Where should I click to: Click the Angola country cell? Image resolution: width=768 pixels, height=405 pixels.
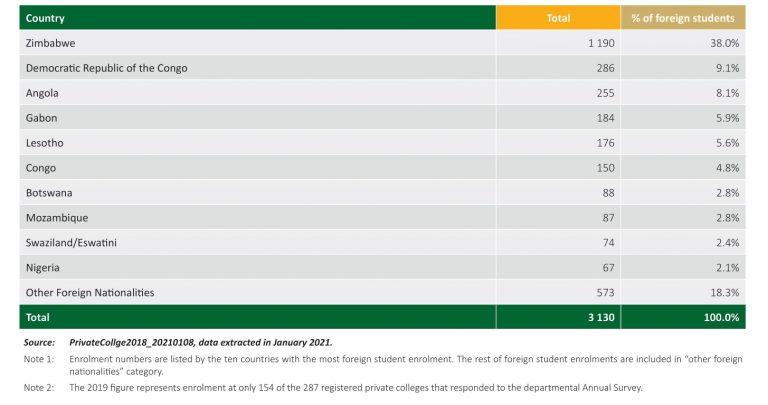click(x=44, y=93)
